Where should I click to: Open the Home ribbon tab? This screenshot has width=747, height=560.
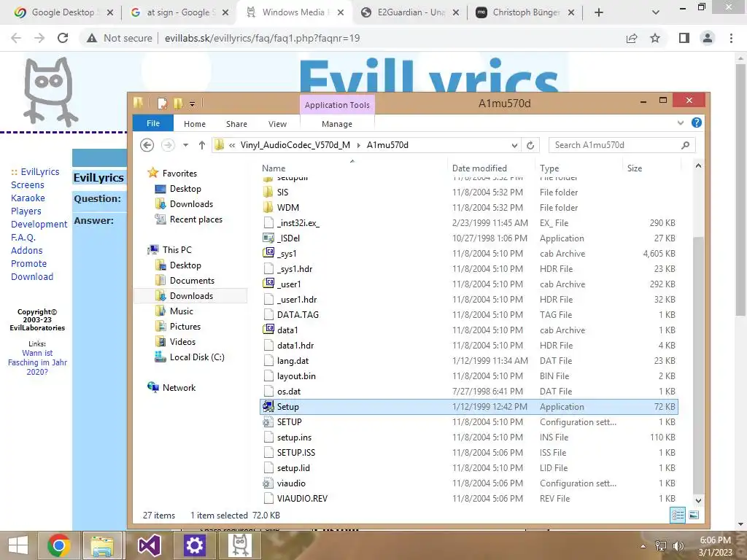[x=195, y=124]
